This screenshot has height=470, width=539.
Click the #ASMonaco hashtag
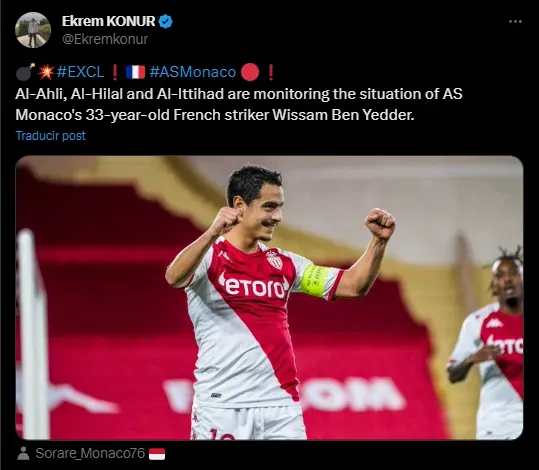[x=193, y=72]
